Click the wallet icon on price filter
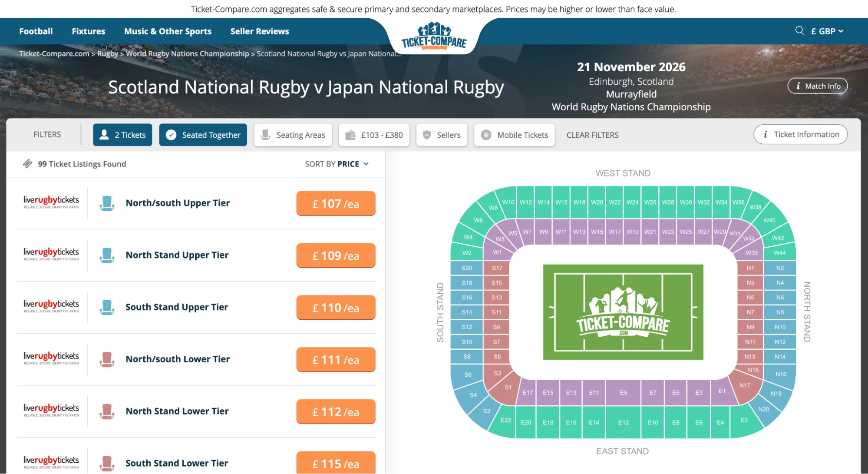This screenshot has width=868, height=474. (351, 135)
